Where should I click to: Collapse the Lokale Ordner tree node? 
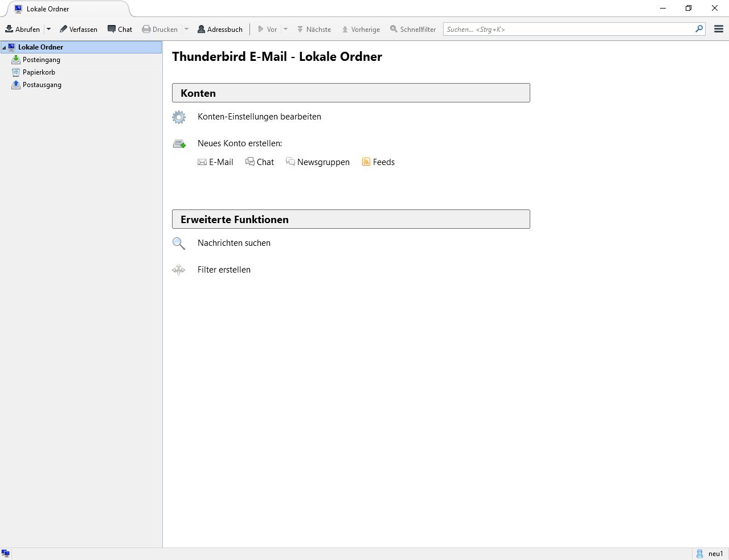(x=4, y=47)
